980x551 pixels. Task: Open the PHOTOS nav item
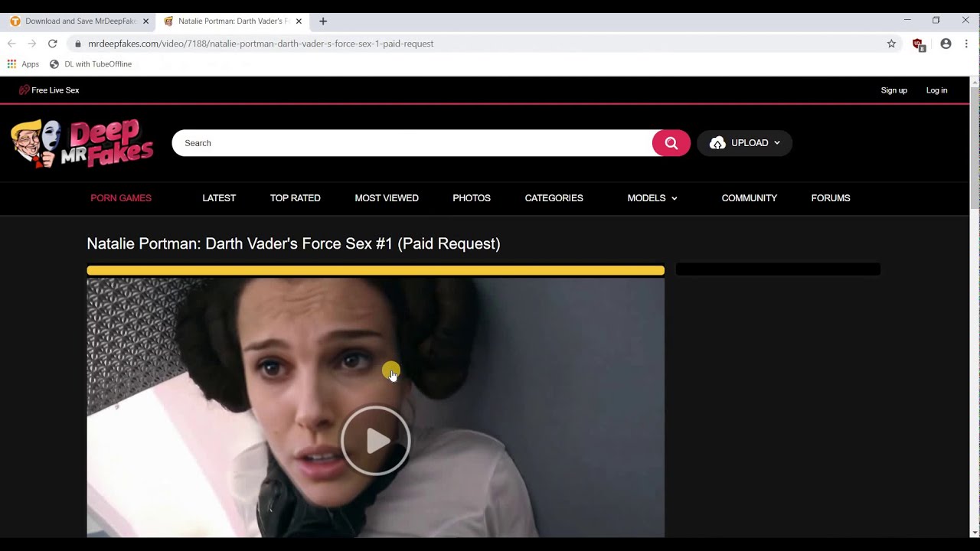click(472, 198)
